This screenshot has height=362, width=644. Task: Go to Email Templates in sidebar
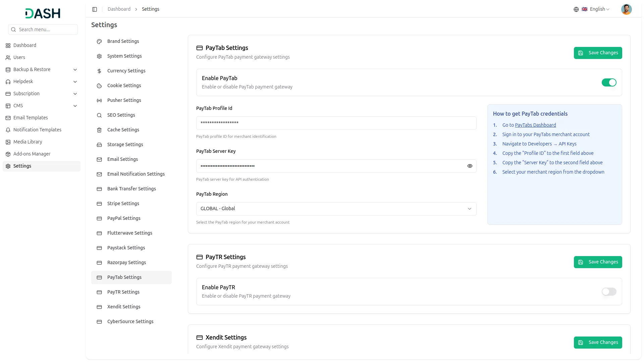click(31, 118)
